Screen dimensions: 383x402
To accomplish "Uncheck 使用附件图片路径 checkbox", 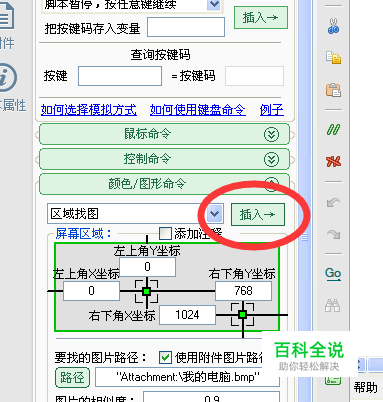I will [x=165, y=358].
